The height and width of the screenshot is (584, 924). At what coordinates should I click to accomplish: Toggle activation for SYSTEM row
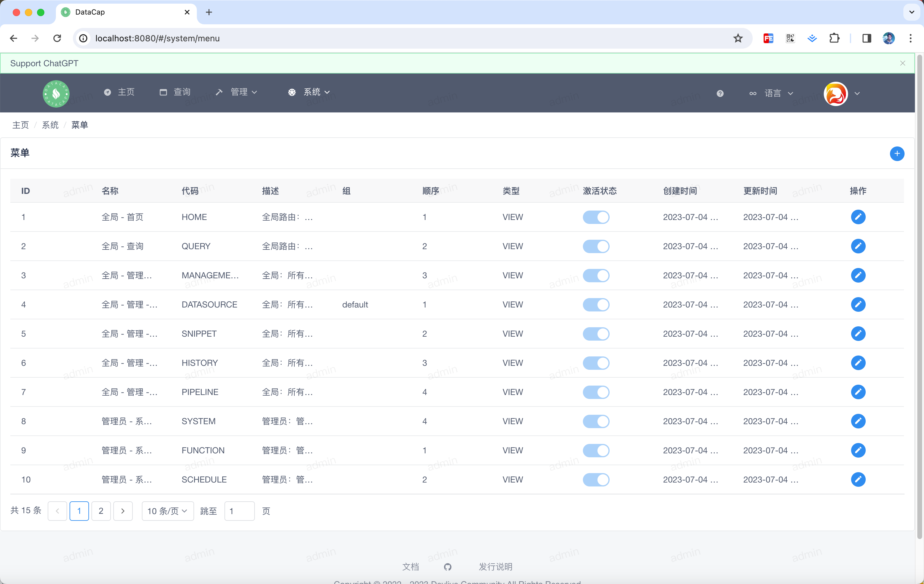click(596, 421)
